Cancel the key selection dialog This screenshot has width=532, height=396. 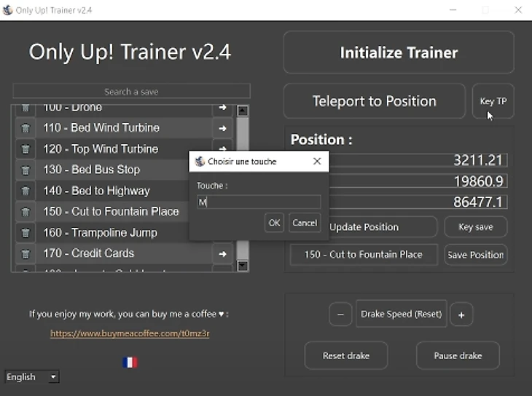(x=304, y=223)
